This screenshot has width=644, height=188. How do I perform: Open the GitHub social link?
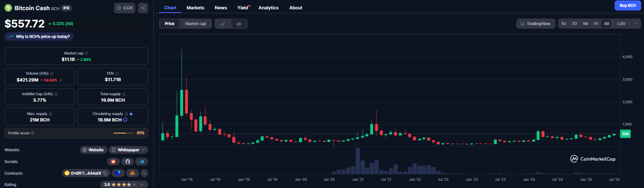[128, 161]
